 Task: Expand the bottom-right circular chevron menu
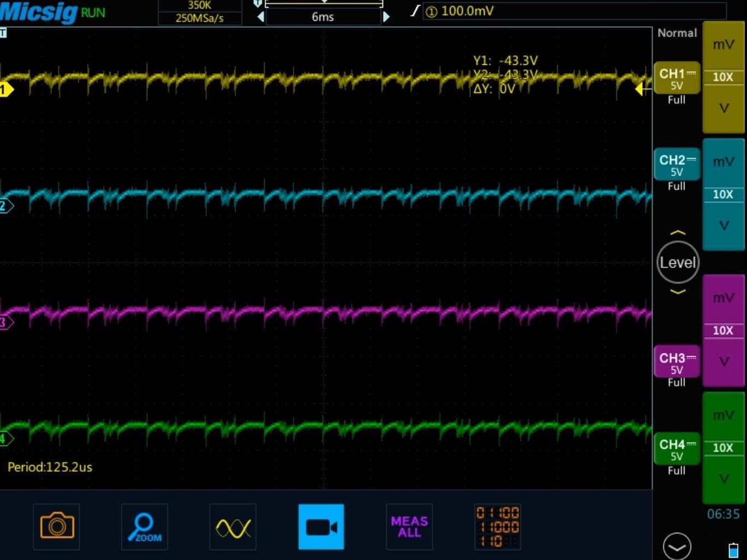pyautogui.click(x=677, y=546)
